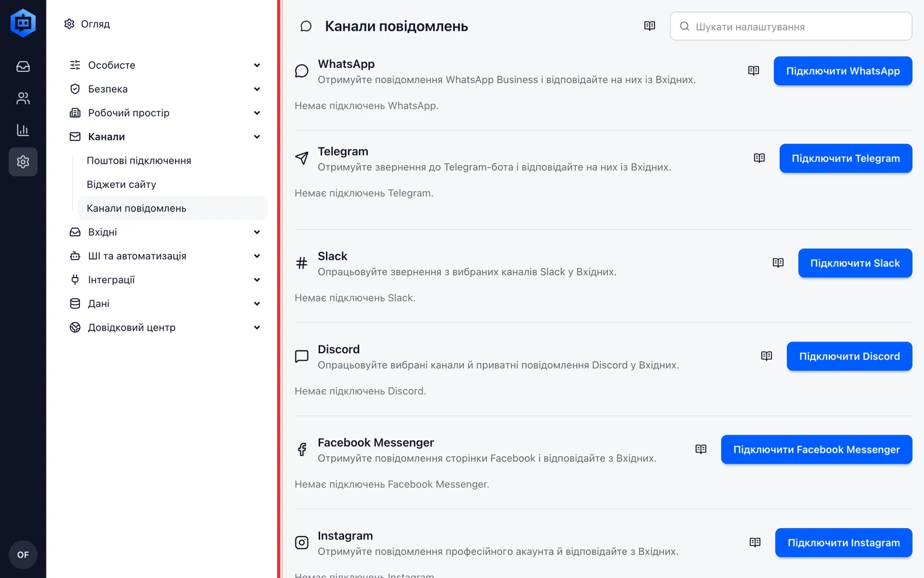The image size is (924, 578).
Task: Expand the Робочий простір chevron
Action: coord(257,113)
